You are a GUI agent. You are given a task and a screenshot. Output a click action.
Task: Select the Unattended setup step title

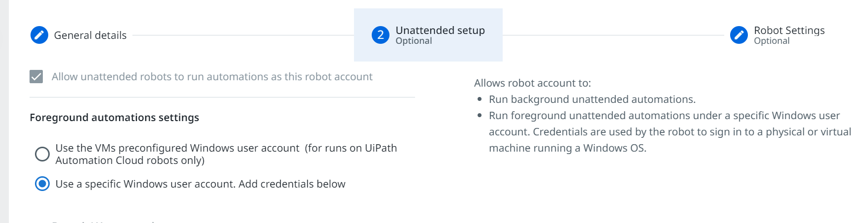440,31
